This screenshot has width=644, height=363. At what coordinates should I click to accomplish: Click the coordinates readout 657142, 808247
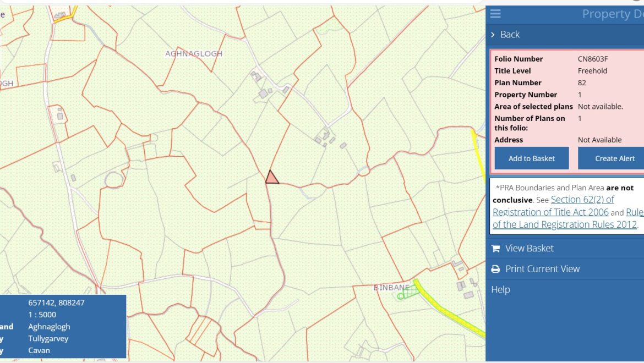coord(56,302)
